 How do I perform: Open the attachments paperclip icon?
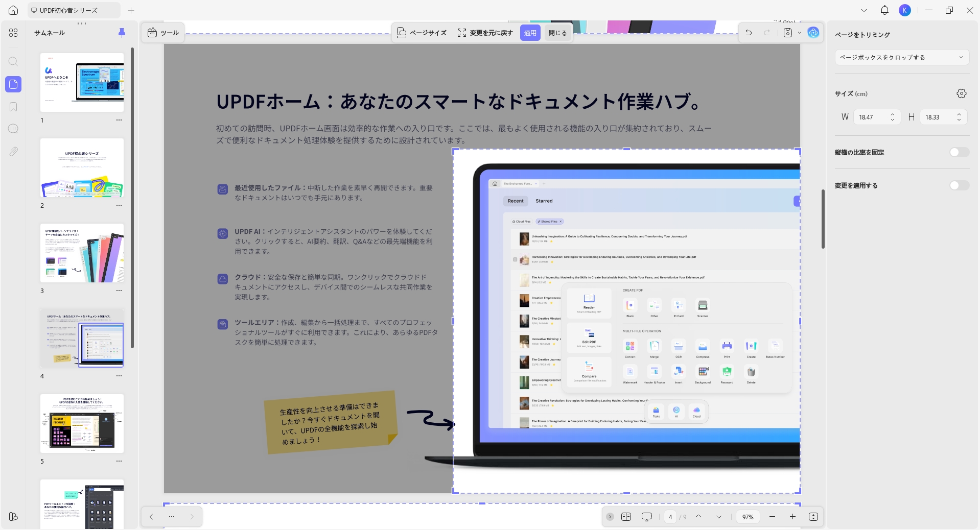pyautogui.click(x=13, y=152)
